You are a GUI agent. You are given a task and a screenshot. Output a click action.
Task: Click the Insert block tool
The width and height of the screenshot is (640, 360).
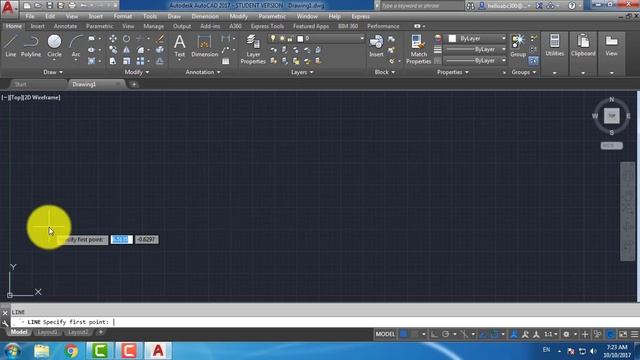point(376,46)
